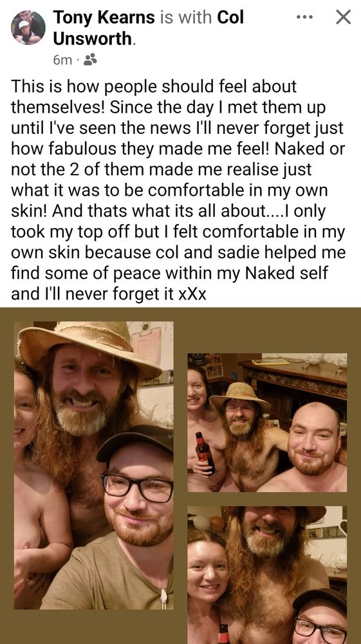Open the Tony Kearns profile link
The height and width of the screenshot is (644, 361).
click(104, 17)
